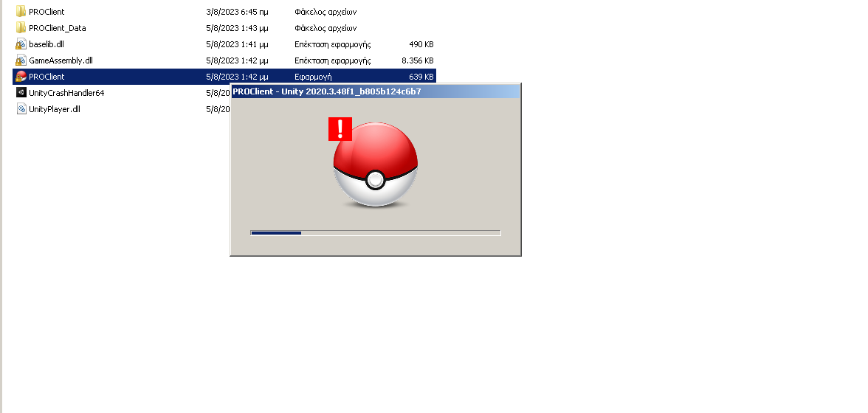Click the large Pokeball image in splash window
The height and width of the screenshot is (413, 868).
pos(375,164)
